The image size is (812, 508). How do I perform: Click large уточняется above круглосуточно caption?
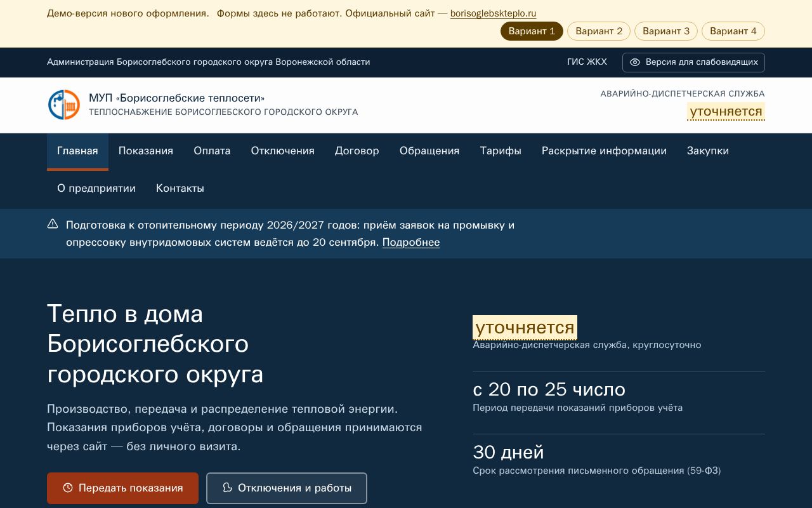click(x=525, y=328)
